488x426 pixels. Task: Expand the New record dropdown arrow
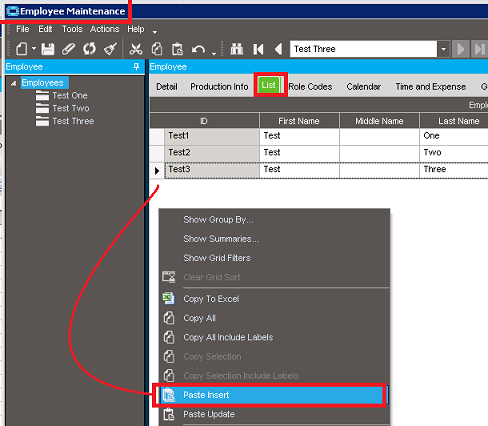coord(34,48)
